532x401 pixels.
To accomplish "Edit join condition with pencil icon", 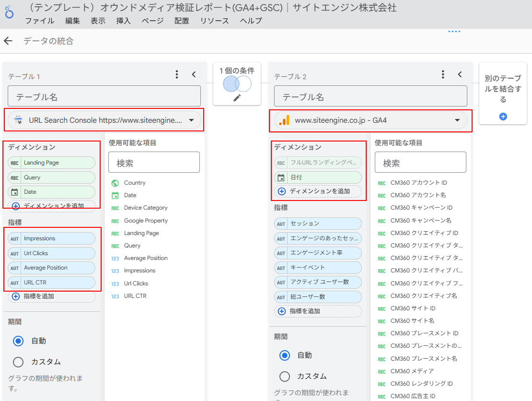I will (x=237, y=98).
